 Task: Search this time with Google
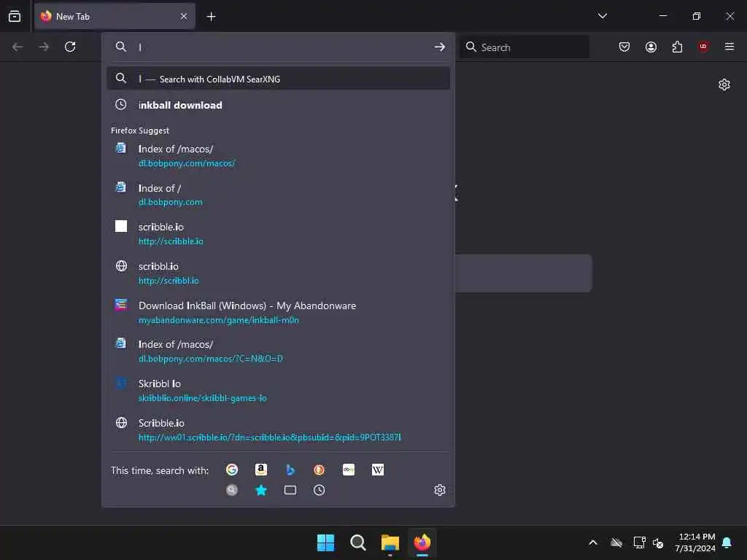(x=232, y=470)
